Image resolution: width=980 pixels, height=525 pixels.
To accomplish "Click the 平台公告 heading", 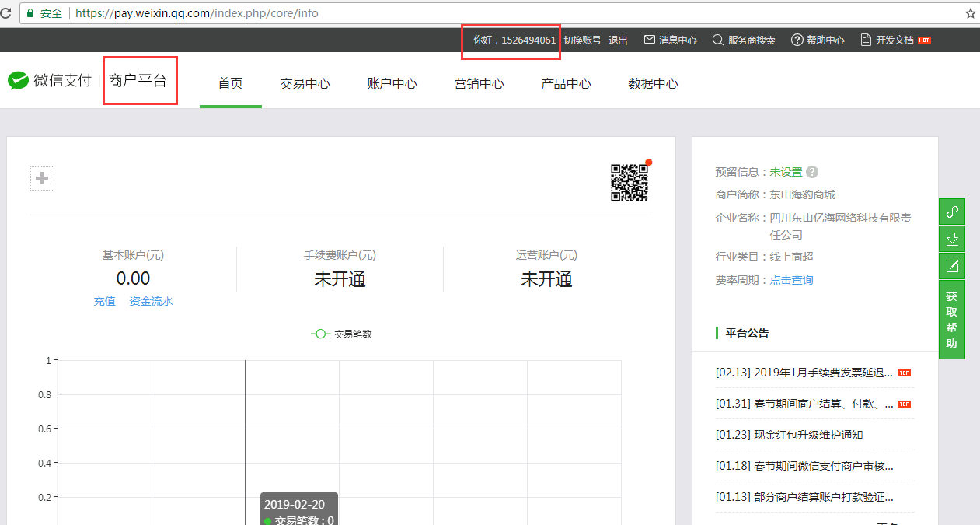I will point(748,333).
